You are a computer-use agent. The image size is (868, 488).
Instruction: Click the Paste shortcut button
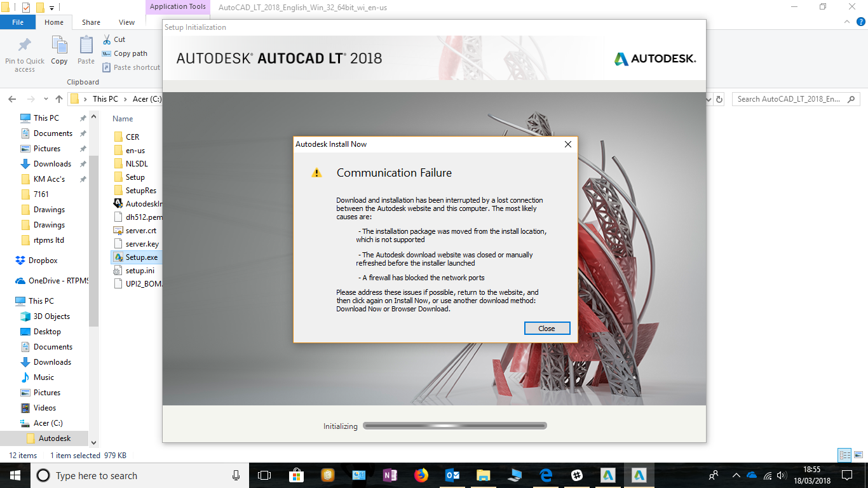pyautogui.click(x=131, y=67)
